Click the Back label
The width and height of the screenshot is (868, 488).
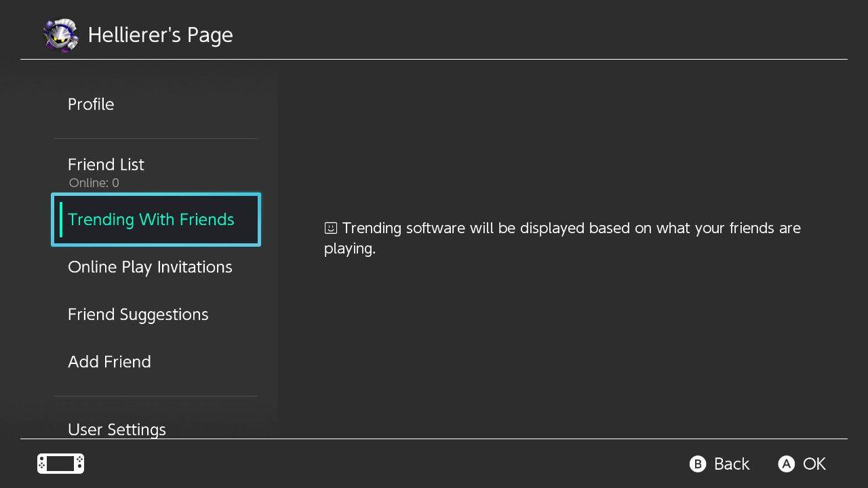(x=731, y=464)
